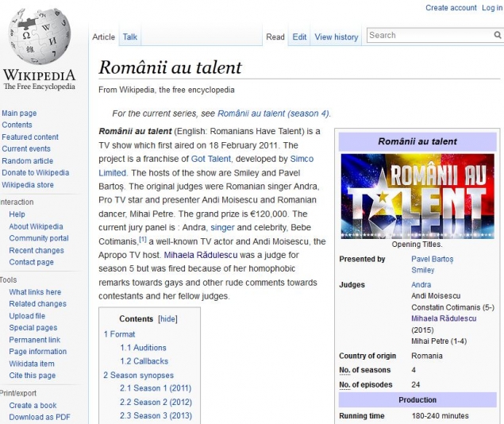
Task: Click Download as PDF link
Action: click(x=40, y=417)
